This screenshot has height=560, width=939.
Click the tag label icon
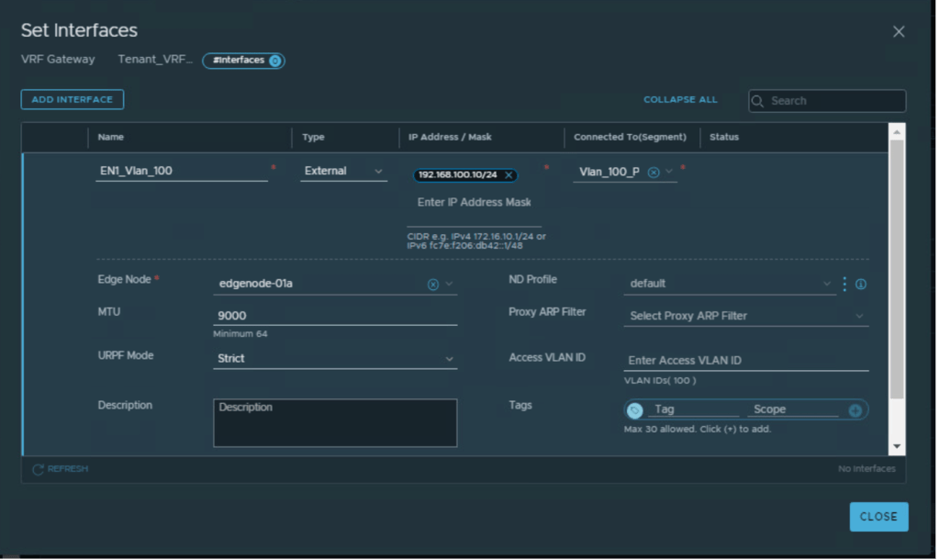pyautogui.click(x=635, y=410)
